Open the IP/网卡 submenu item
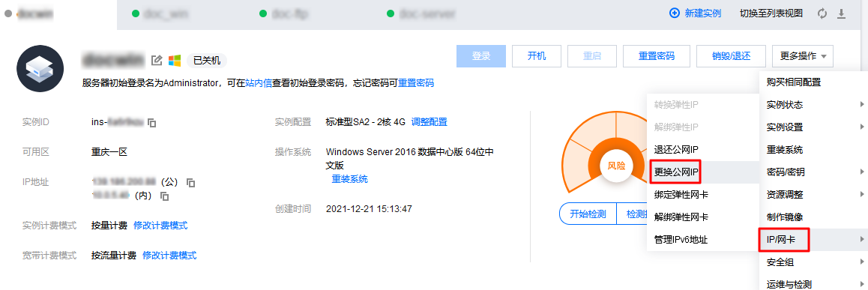868x290 pixels. [812, 240]
